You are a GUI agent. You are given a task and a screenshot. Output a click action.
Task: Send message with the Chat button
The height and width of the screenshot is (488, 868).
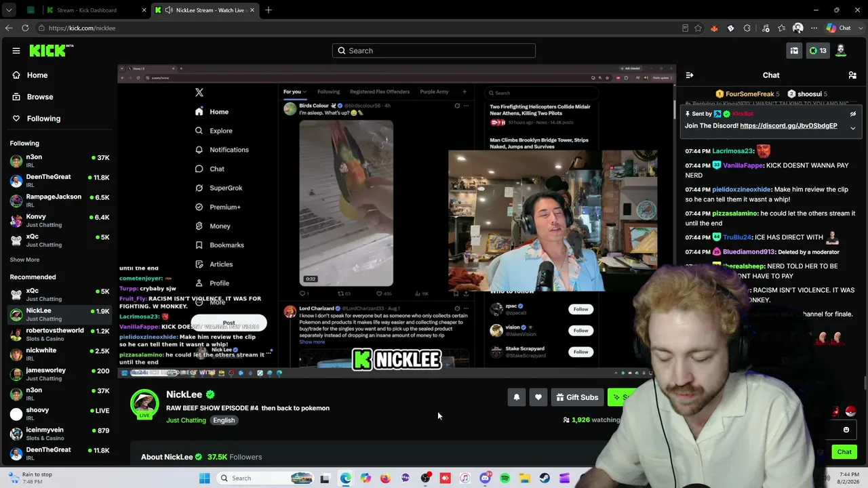[x=844, y=452]
